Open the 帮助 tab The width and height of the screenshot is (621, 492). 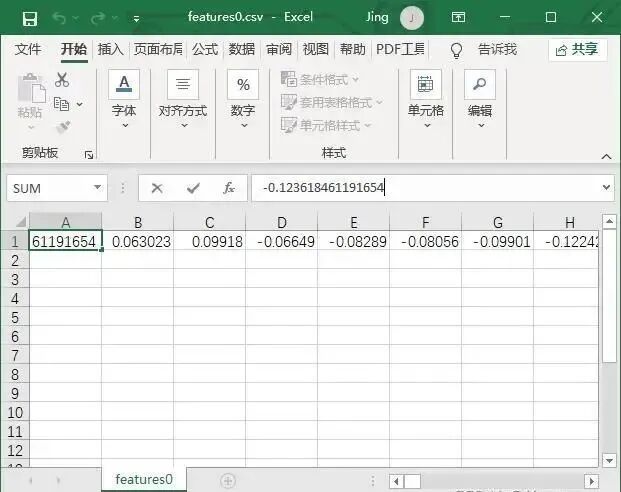coord(352,50)
